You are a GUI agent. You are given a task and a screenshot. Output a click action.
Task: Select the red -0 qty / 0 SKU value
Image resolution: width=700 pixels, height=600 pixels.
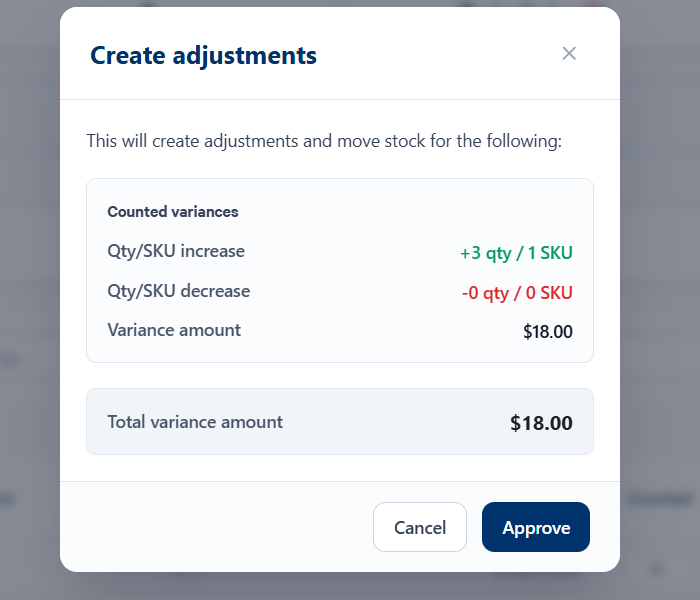pyautogui.click(x=517, y=293)
